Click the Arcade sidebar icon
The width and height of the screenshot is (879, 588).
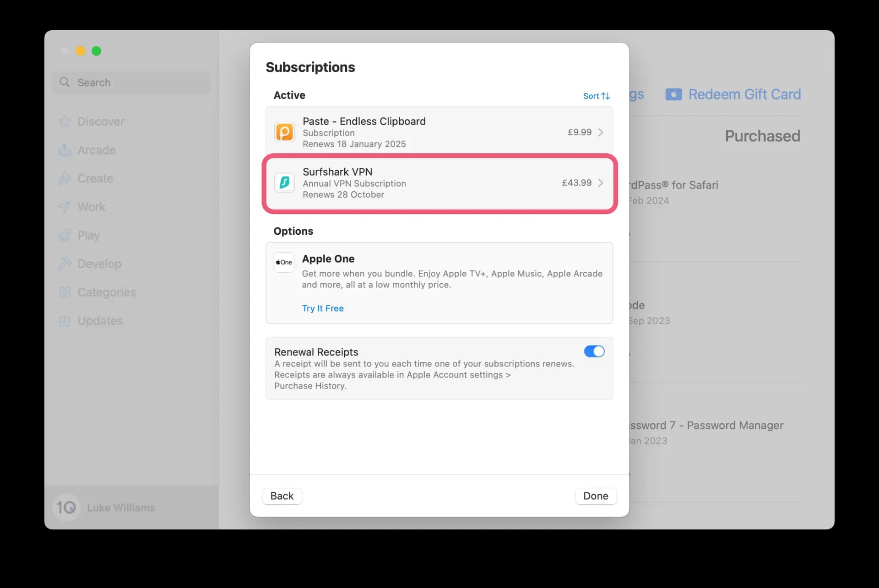point(64,150)
